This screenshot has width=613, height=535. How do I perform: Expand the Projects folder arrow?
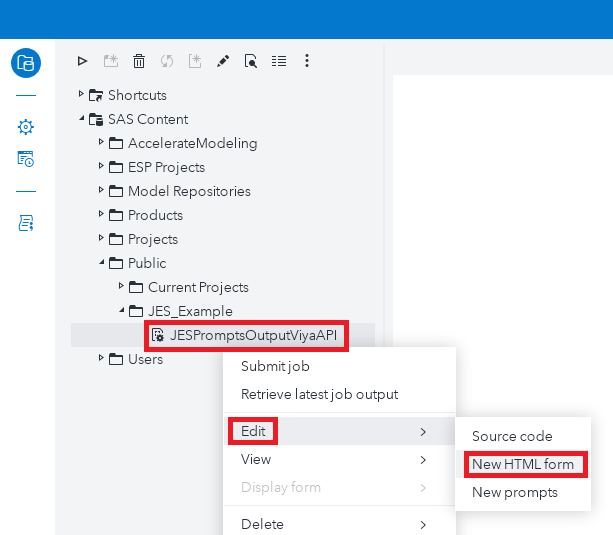tap(101, 237)
